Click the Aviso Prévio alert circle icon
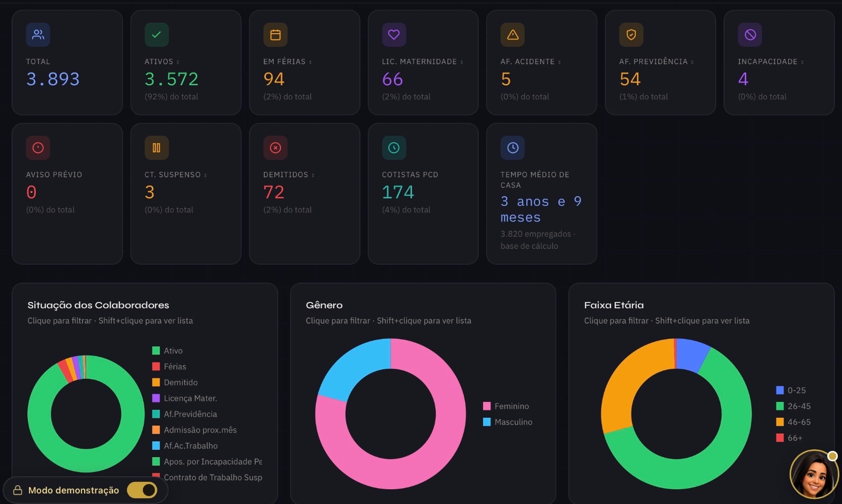The height and width of the screenshot is (504, 842). [x=38, y=148]
